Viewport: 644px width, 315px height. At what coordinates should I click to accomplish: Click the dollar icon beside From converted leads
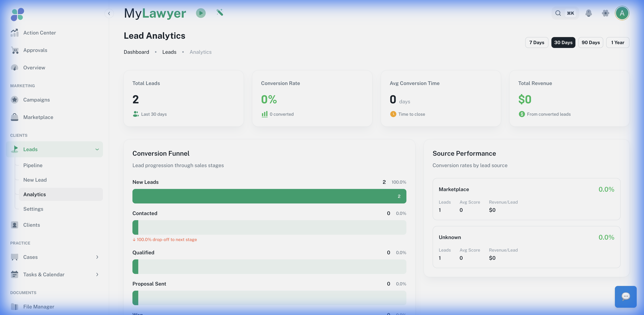(522, 114)
